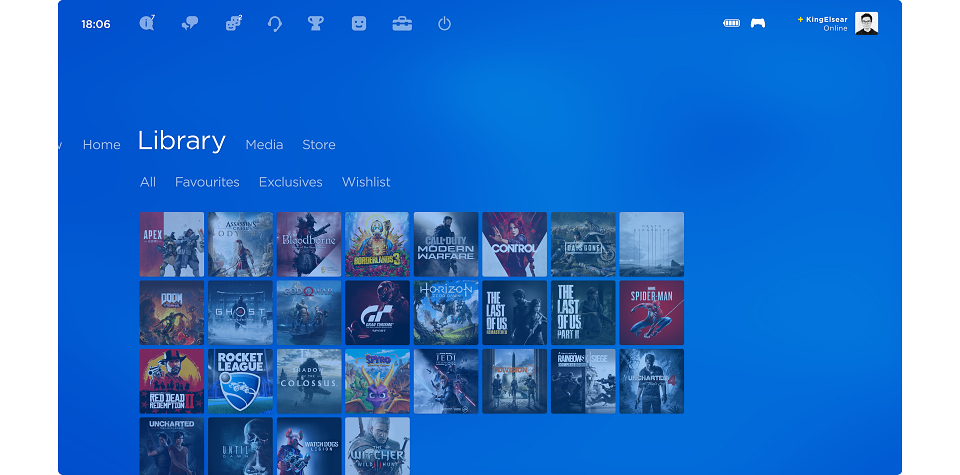
Task: Select The Division 2 tile
Action: pos(515,381)
